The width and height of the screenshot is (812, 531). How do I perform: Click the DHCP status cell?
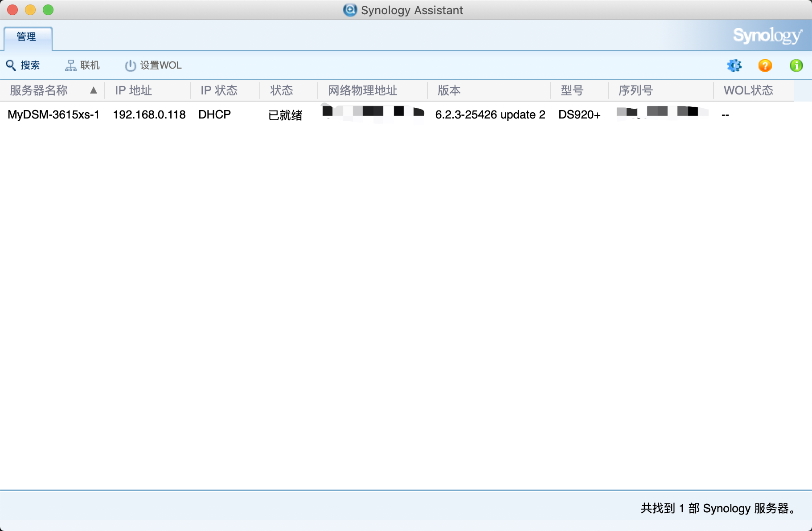pos(214,115)
